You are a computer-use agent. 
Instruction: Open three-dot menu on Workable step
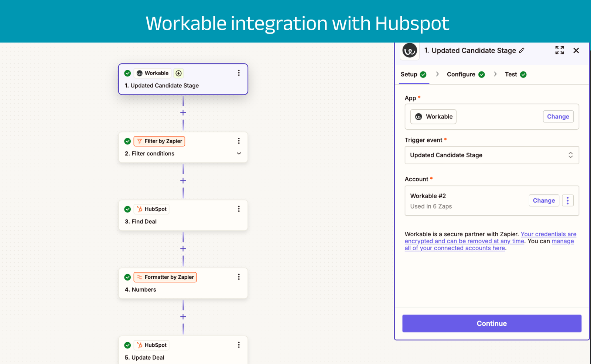click(239, 73)
